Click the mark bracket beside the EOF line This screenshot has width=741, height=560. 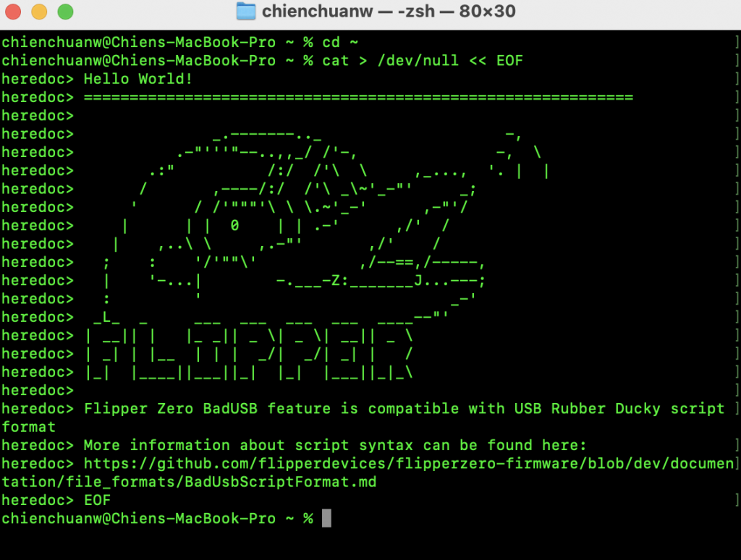[x=736, y=500]
